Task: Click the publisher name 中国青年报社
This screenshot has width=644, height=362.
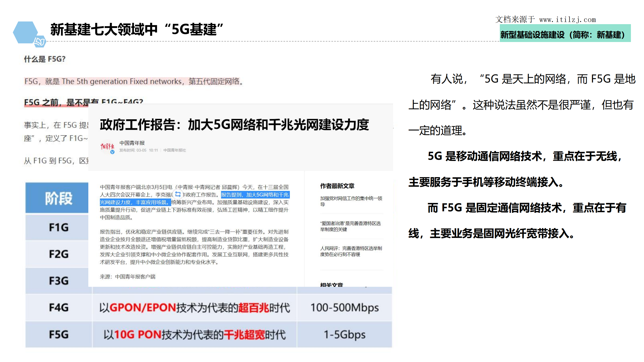Action: point(175,150)
